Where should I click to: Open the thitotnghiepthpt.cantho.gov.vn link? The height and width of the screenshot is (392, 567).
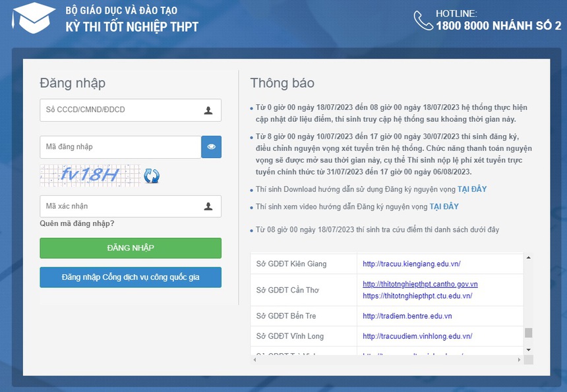click(421, 285)
